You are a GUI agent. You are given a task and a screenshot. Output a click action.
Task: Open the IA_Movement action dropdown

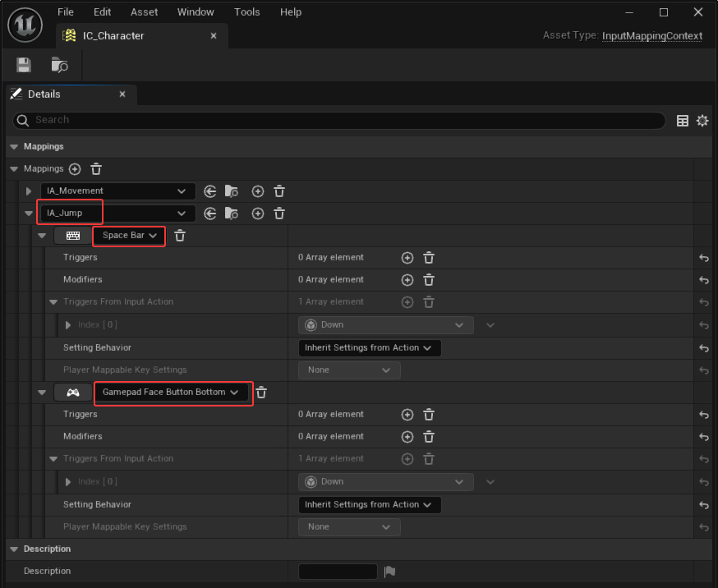tap(117, 191)
